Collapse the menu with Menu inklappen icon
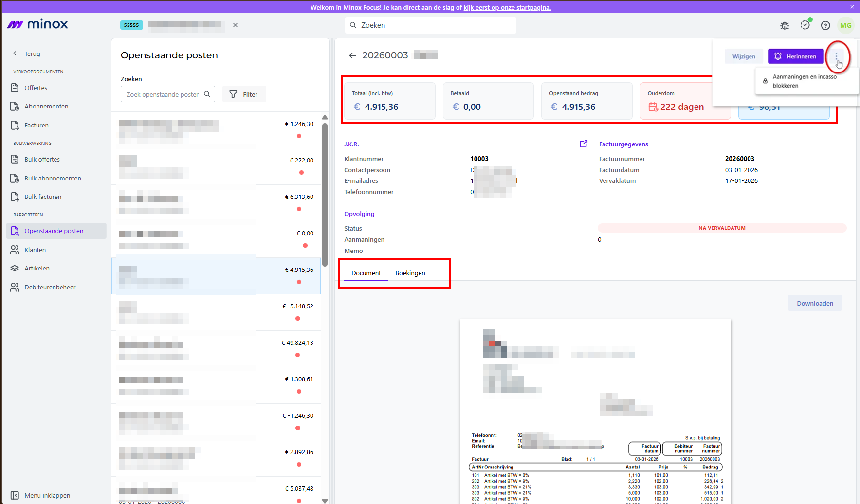Screen dimensions: 860x504 15,496
